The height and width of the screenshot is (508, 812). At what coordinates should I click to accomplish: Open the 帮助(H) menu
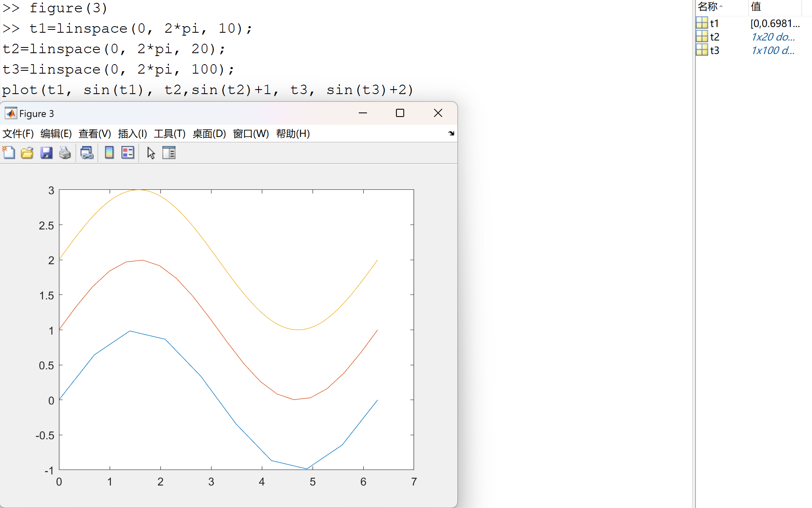pyautogui.click(x=293, y=134)
